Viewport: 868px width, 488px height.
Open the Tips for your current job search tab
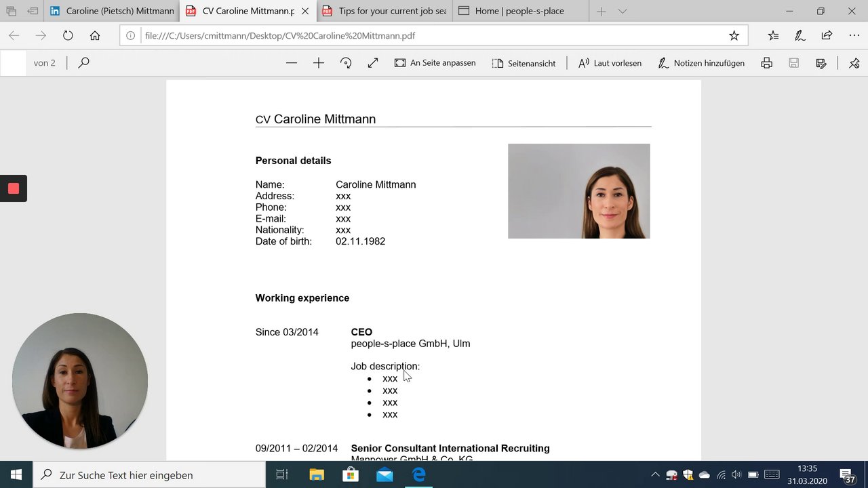tap(384, 11)
